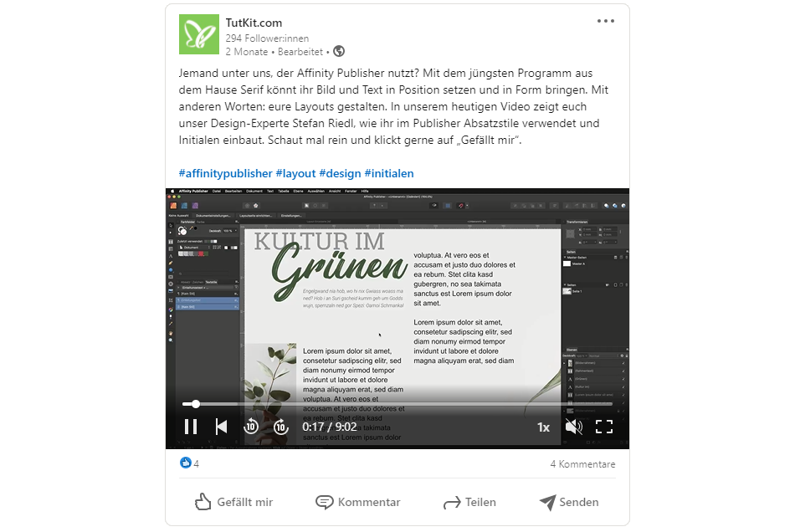Image resolution: width=795 pixels, height=532 pixels.
Task: Open the #layout hashtag
Action: 295,173
